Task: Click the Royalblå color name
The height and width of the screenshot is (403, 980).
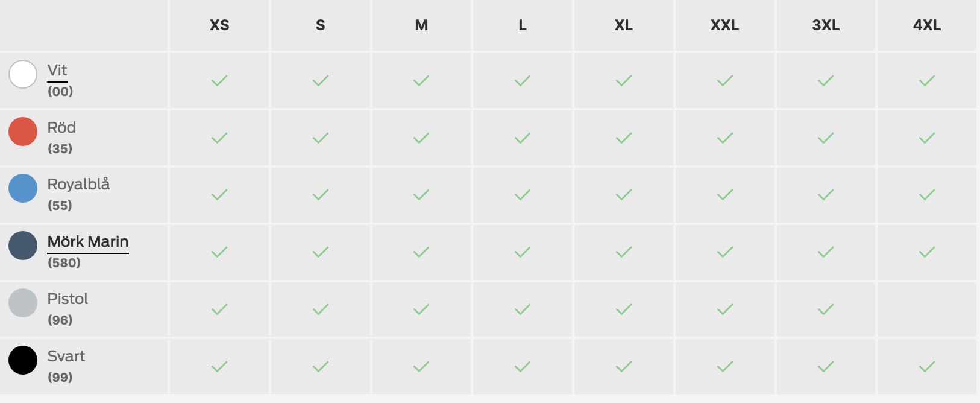Action: point(78,185)
